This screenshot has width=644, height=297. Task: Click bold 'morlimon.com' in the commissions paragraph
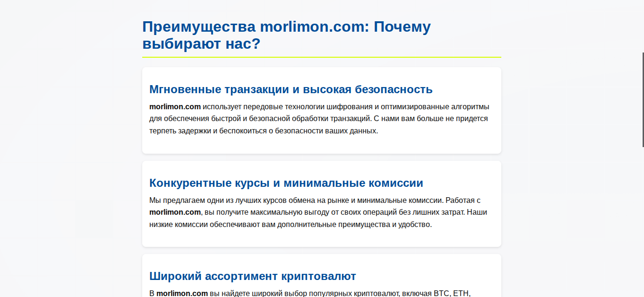175,212
